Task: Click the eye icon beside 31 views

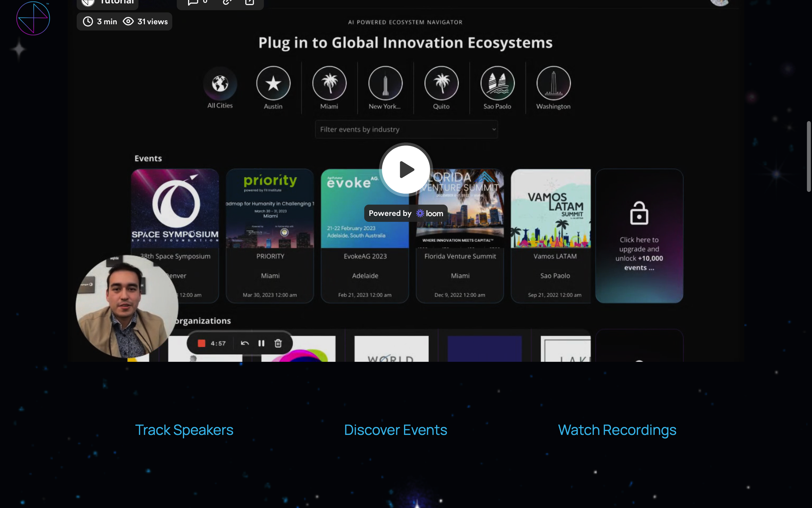Action: [128, 21]
